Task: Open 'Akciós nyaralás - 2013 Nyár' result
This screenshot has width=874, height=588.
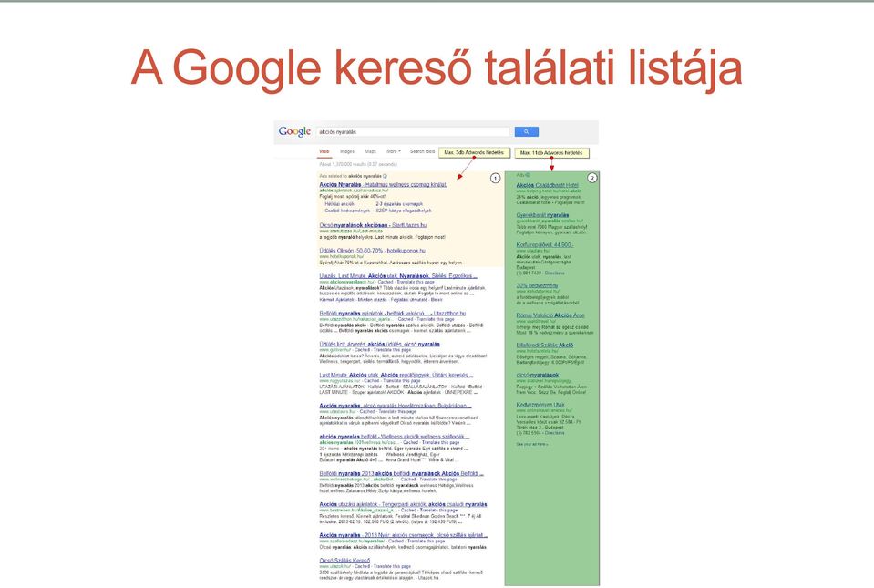Action: [403, 535]
